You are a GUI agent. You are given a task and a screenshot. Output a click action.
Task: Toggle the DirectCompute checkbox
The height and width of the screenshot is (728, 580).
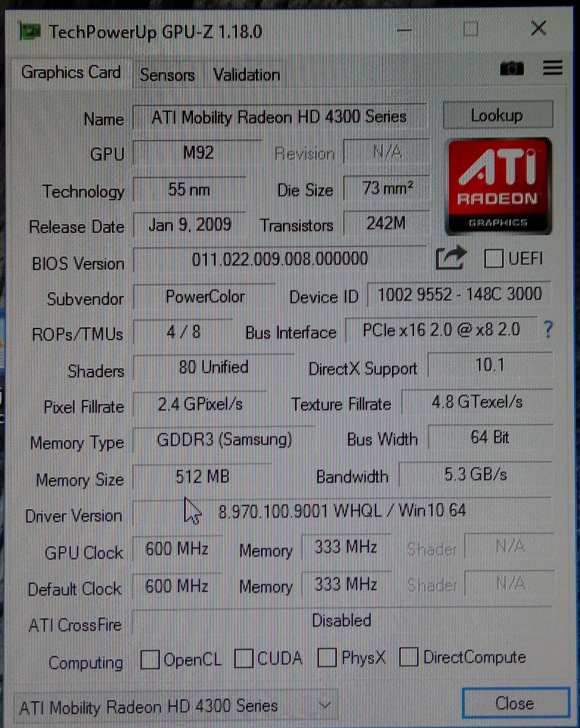[x=409, y=657]
